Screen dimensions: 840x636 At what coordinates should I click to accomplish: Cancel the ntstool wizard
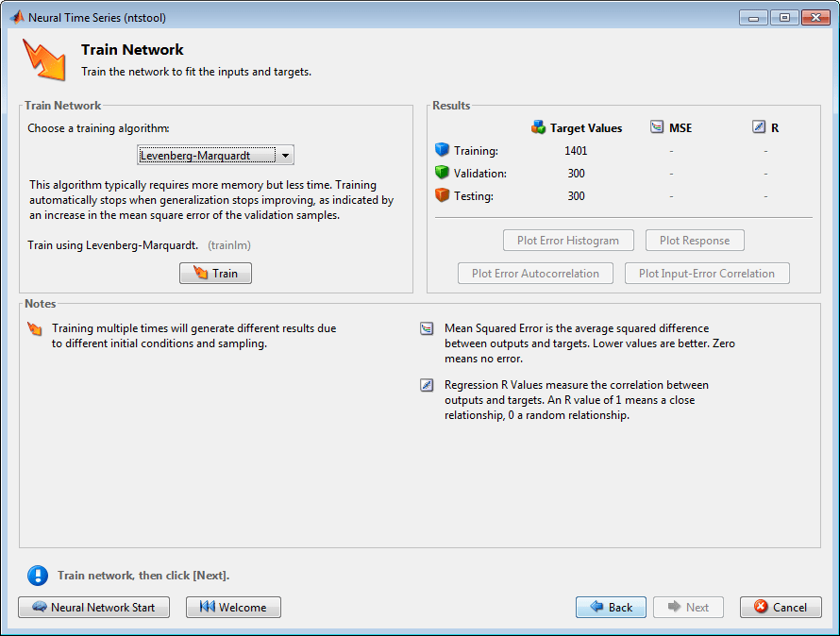[x=781, y=608]
